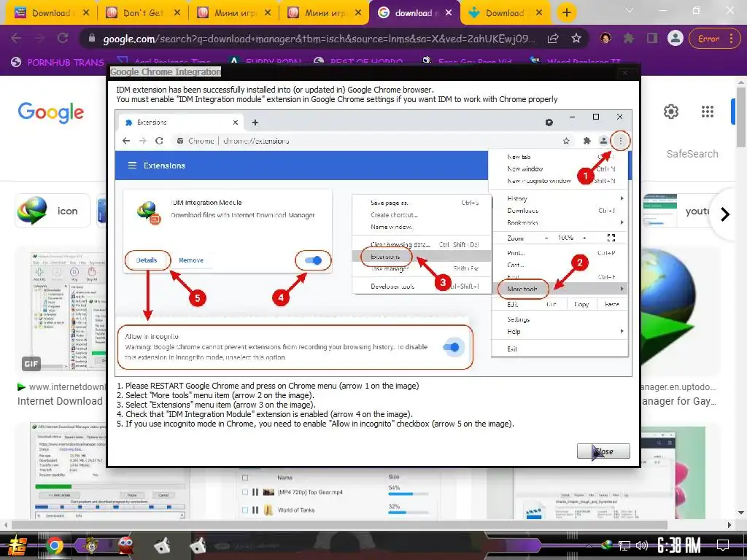View site info via the padlock icon

pos(92,39)
